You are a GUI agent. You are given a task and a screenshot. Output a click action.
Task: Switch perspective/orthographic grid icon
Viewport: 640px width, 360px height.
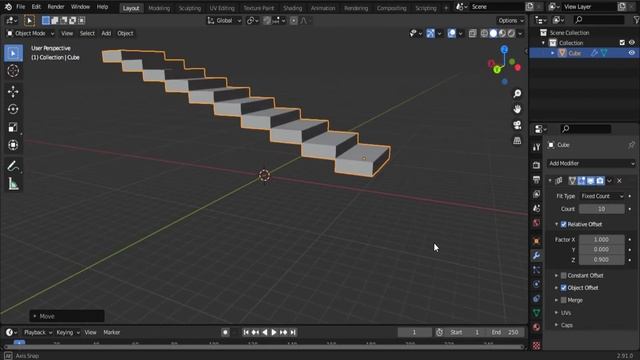(x=517, y=140)
